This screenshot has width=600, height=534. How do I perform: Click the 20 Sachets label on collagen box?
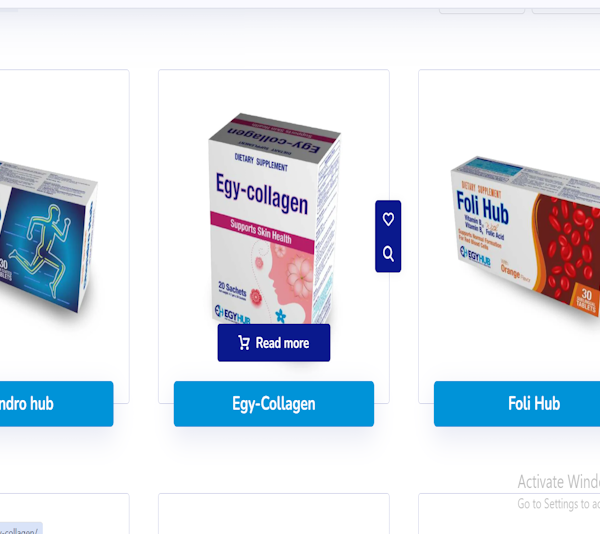[232, 288]
